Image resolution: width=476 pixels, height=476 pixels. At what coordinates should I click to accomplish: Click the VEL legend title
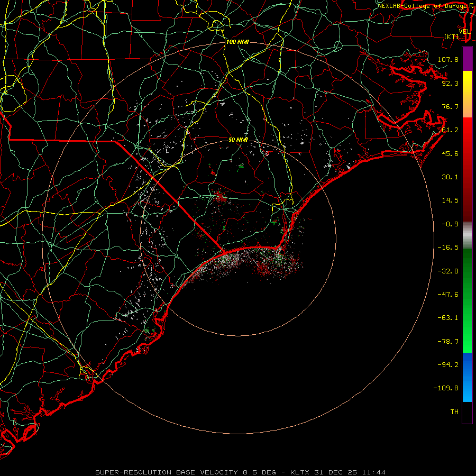[x=464, y=32]
